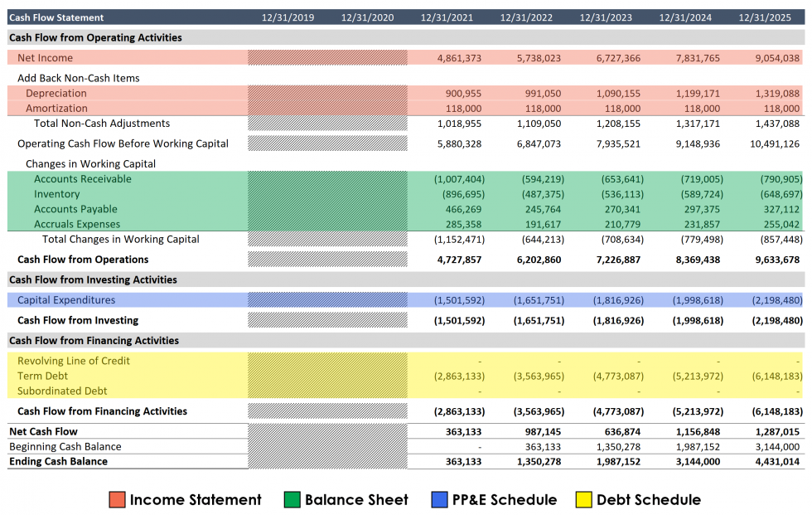The image size is (812, 515).
Task: Click Net Income value 9,054,038 for 2025
Action: coord(778,58)
